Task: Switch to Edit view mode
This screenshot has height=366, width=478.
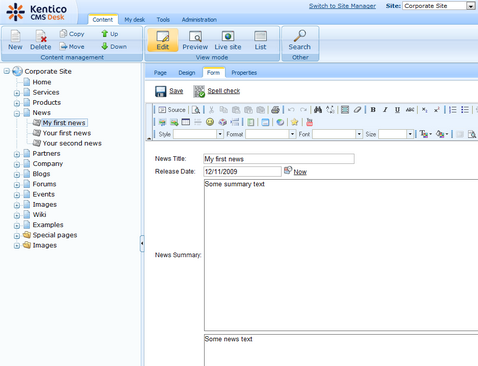Action: [163, 40]
